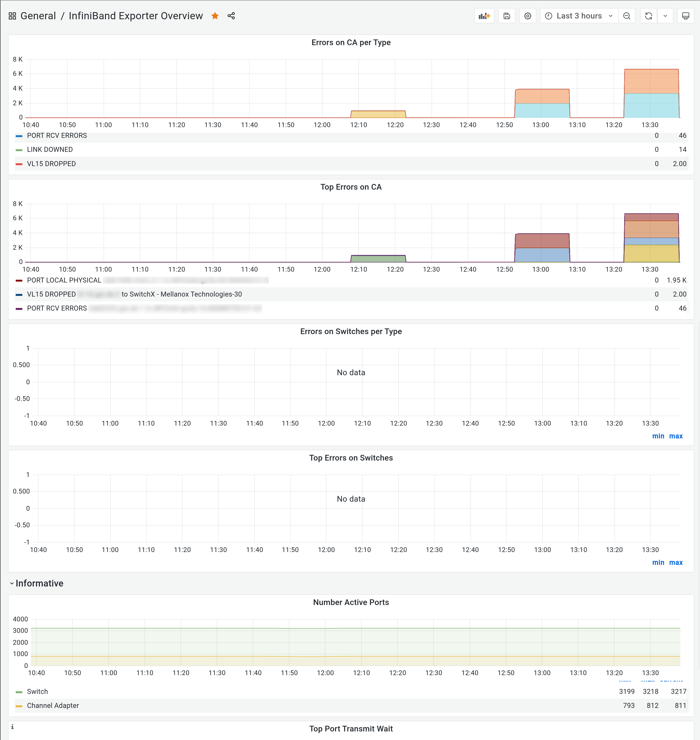This screenshot has height=740, width=700.
Task: Open dashboard settings via gear icon
Action: [527, 16]
